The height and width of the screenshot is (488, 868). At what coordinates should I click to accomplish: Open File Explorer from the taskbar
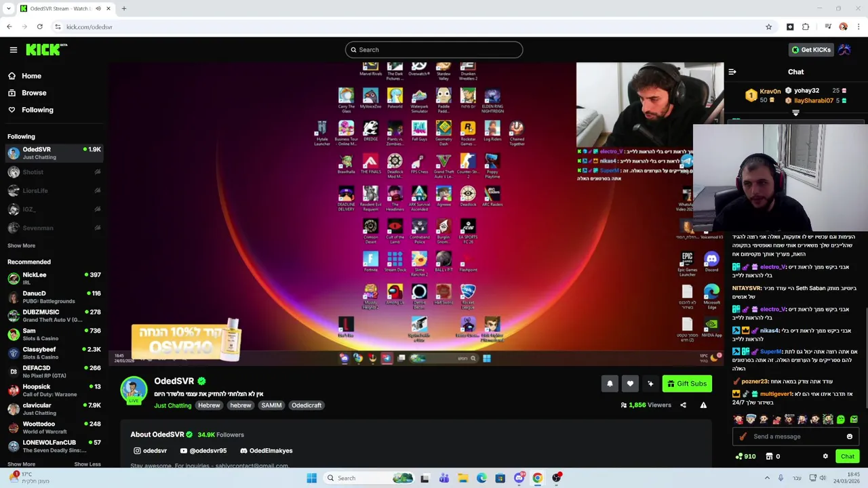click(462, 478)
